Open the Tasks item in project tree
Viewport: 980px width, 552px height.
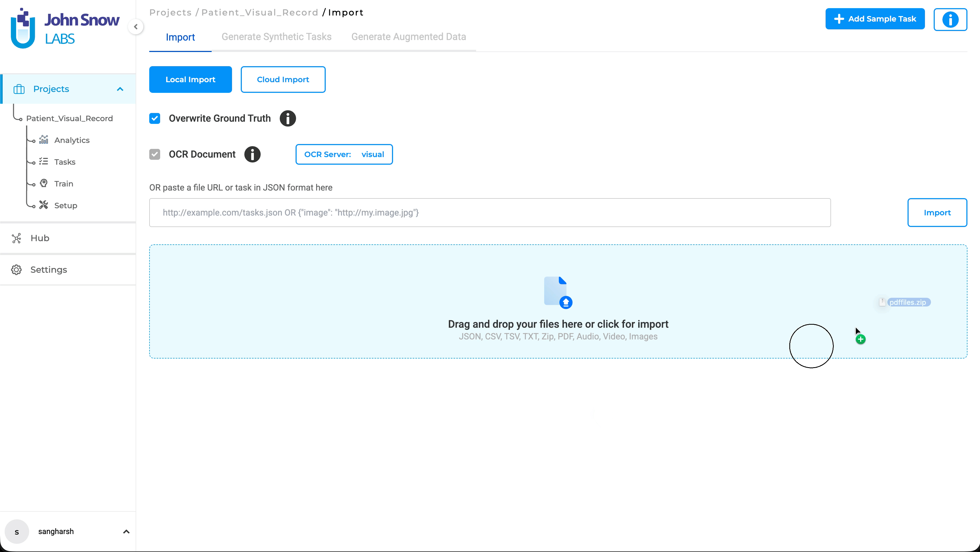tap(65, 162)
